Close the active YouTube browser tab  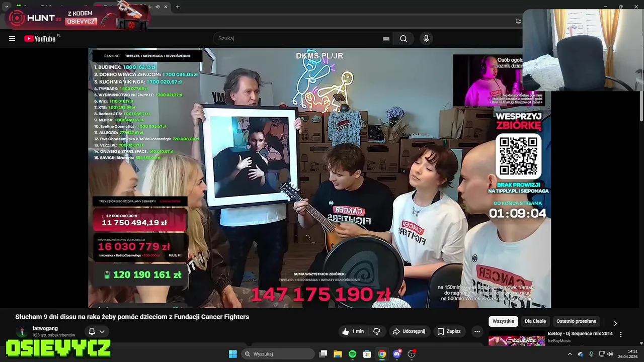166,7
